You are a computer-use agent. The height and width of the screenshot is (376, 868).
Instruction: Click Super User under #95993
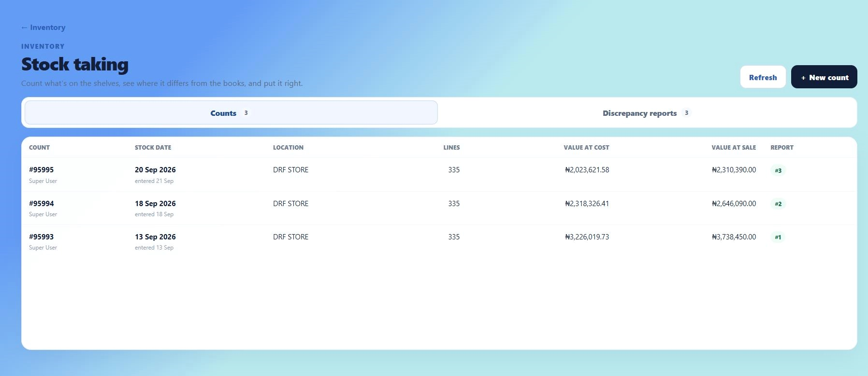click(43, 248)
